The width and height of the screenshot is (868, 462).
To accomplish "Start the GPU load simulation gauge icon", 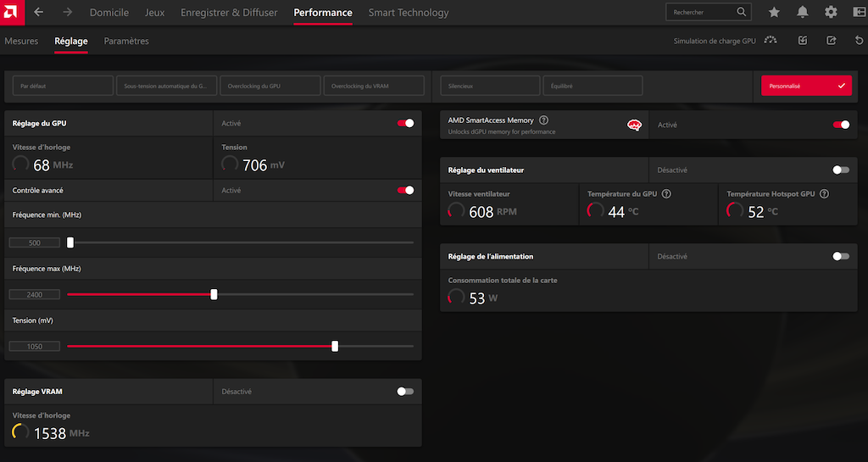I will (771, 41).
